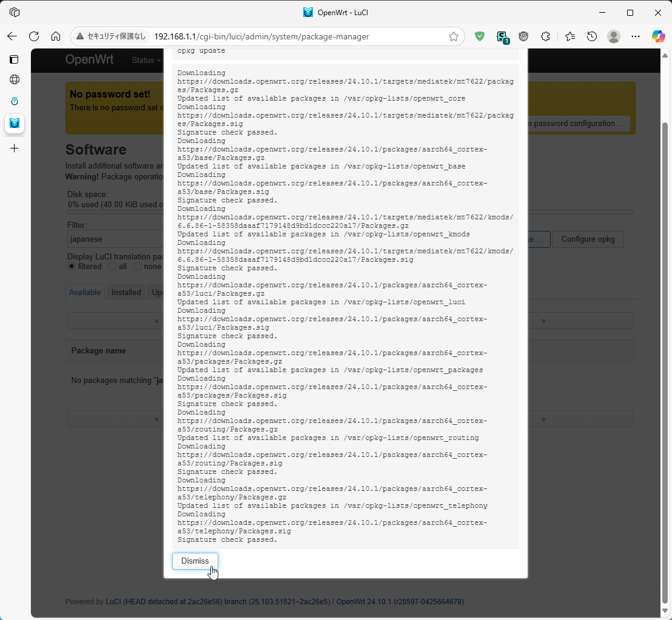Open the browser home page
Viewport: 672px width, 620px height.
pos(56,36)
